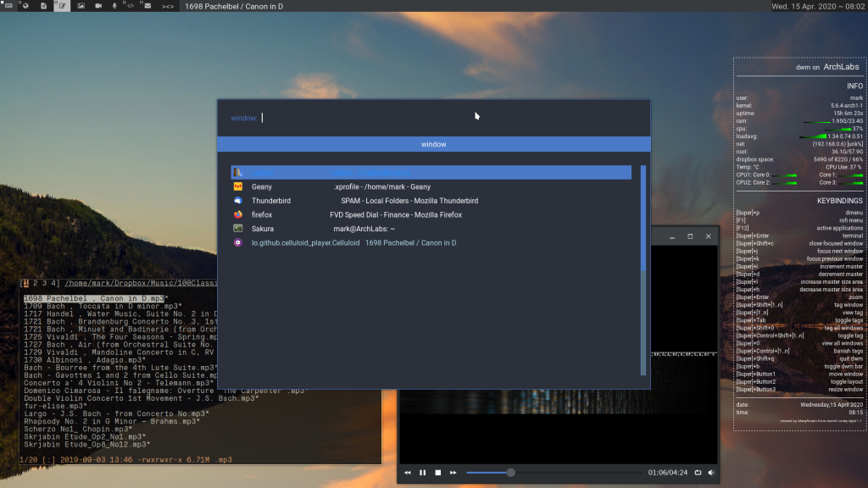Open the document files tag in dwm bar
This screenshot has height=488, width=868.
click(x=44, y=6)
